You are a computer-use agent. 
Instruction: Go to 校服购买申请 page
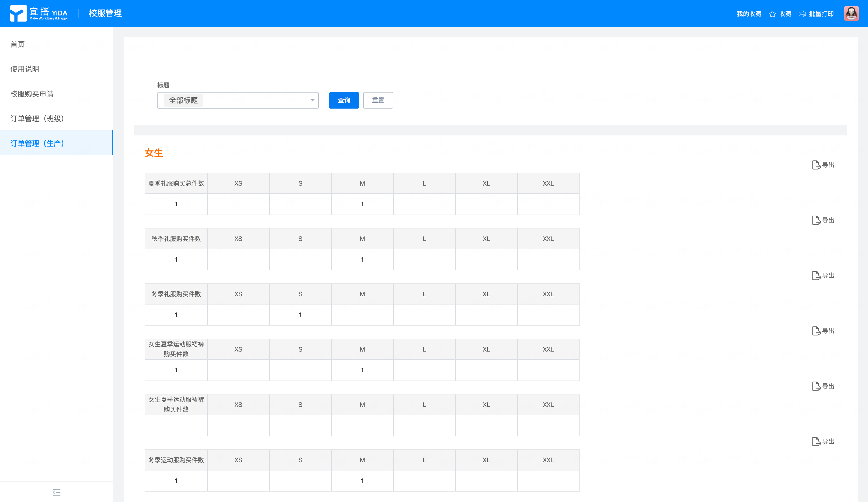[x=32, y=94]
